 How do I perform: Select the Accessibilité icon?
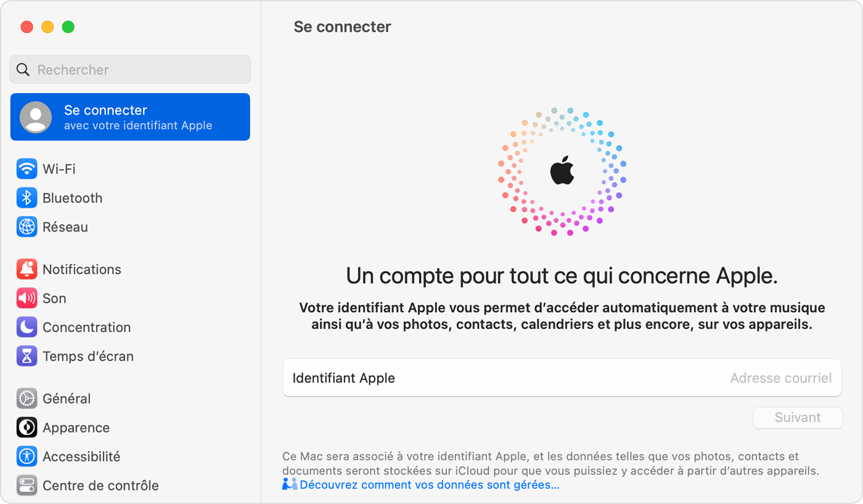click(x=27, y=457)
